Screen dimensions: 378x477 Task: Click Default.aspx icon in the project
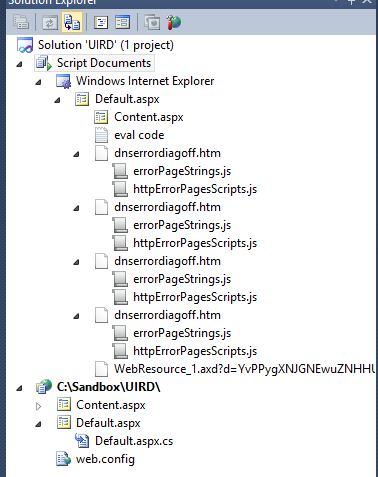tap(63, 423)
